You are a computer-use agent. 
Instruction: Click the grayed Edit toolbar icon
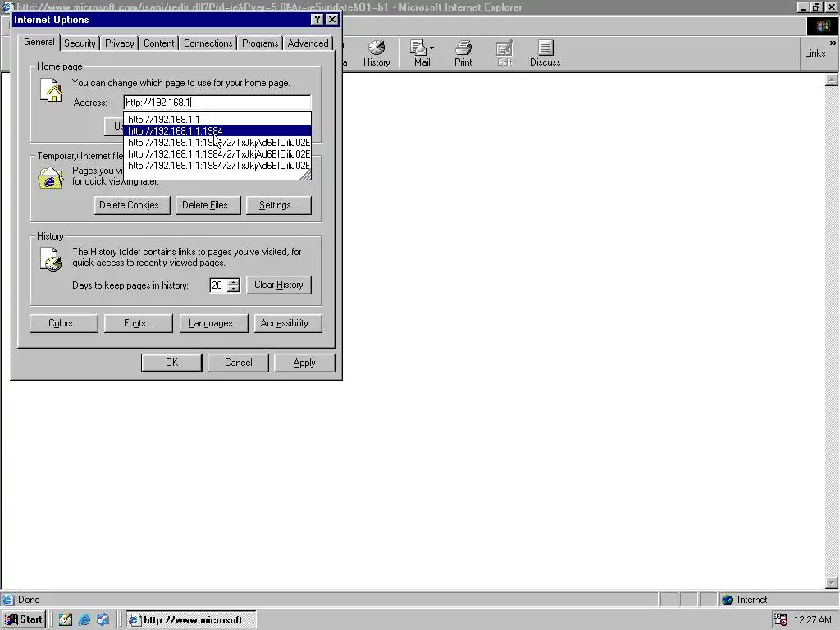click(x=504, y=53)
